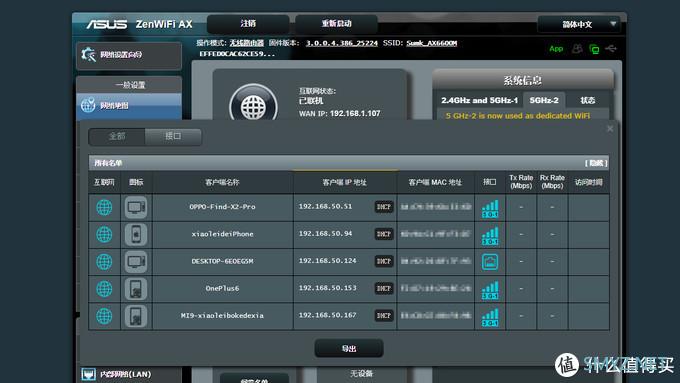Open the network setup wizard
This screenshot has height=383, width=680.
point(129,55)
